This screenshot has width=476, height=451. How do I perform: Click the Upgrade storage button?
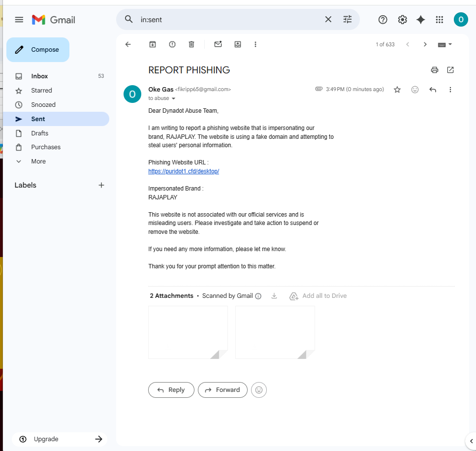(60, 439)
